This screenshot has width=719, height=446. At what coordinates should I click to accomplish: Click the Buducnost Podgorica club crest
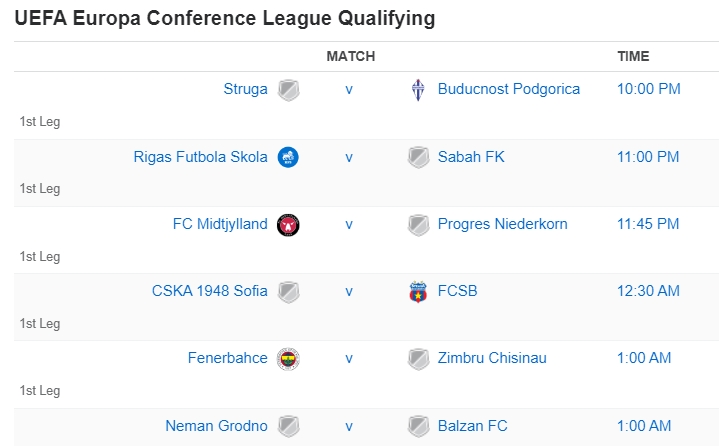coord(418,90)
